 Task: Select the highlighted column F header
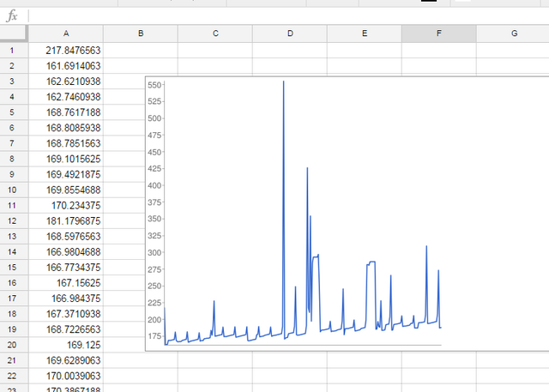(438, 33)
